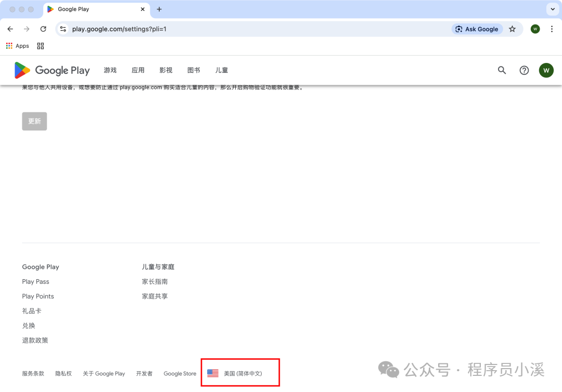Click the Google Play logo
The width and height of the screenshot is (562, 392).
click(52, 70)
